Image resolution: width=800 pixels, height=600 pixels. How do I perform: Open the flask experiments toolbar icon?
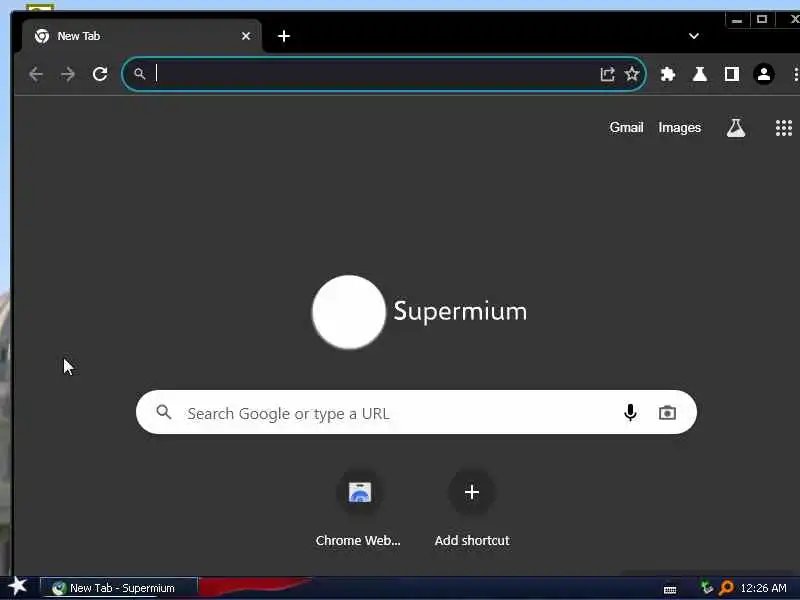(699, 74)
